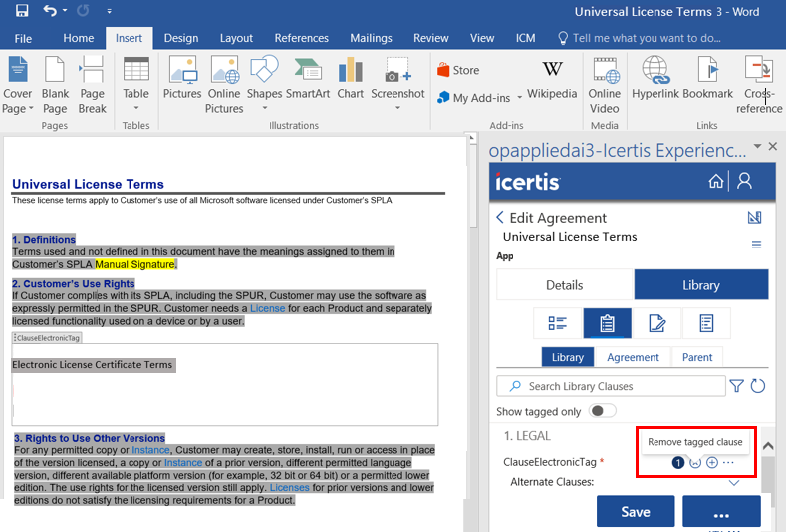The image size is (786, 532).
Task: Click the Hyperlink icon in Links group
Action: tap(655, 78)
